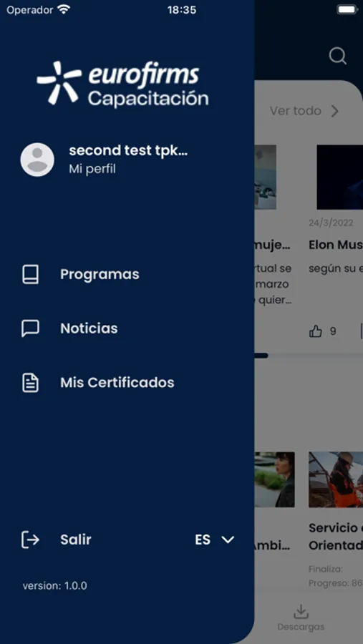Image resolution: width=363 pixels, height=644 pixels.
Task: Open the Servicio course thumbnail
Action: [x=336, y=479]
